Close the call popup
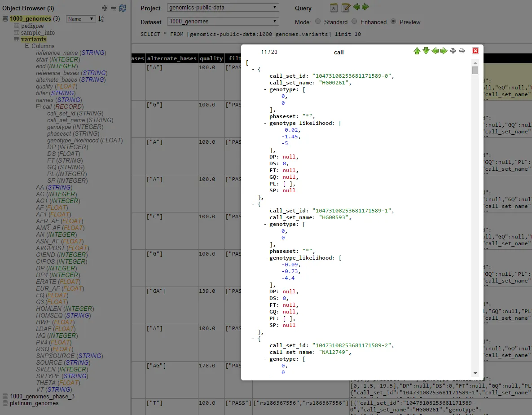This screenshot has width=532, height=415. point(475,51)
